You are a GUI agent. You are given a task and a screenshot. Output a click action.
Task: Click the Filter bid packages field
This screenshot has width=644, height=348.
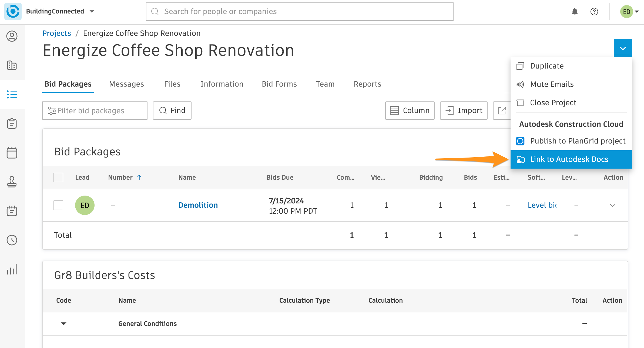pos(95,111)
